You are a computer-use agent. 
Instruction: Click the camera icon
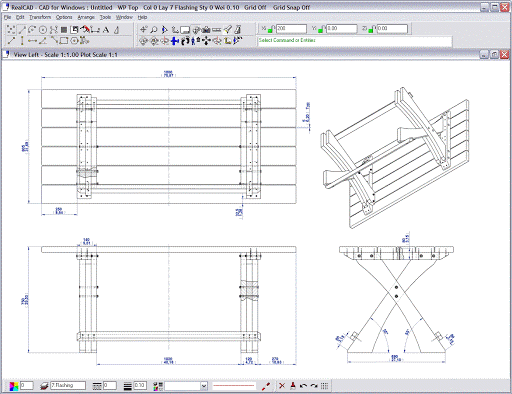tap(206, 30)
